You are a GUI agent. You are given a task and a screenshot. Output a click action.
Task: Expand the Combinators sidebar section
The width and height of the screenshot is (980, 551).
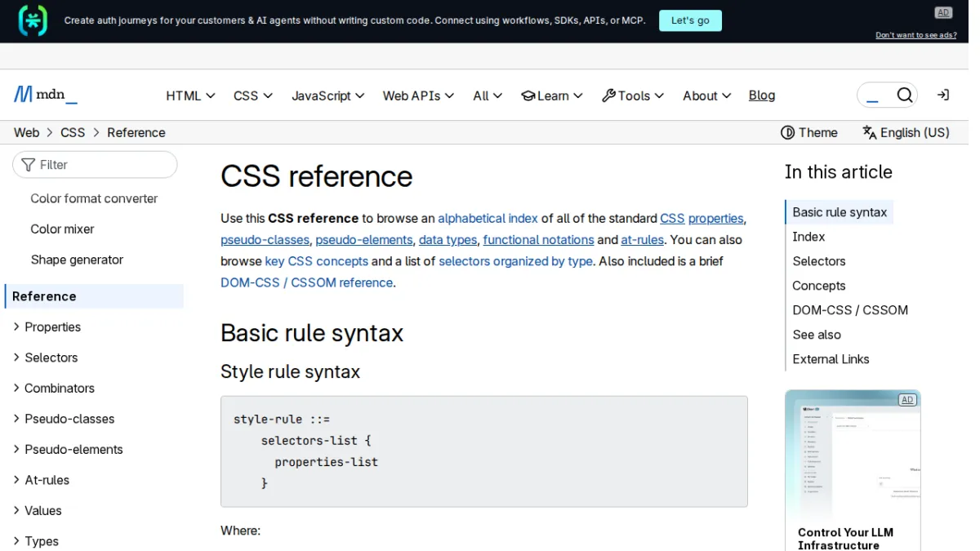pyautogui.click(x=54, y=389)
